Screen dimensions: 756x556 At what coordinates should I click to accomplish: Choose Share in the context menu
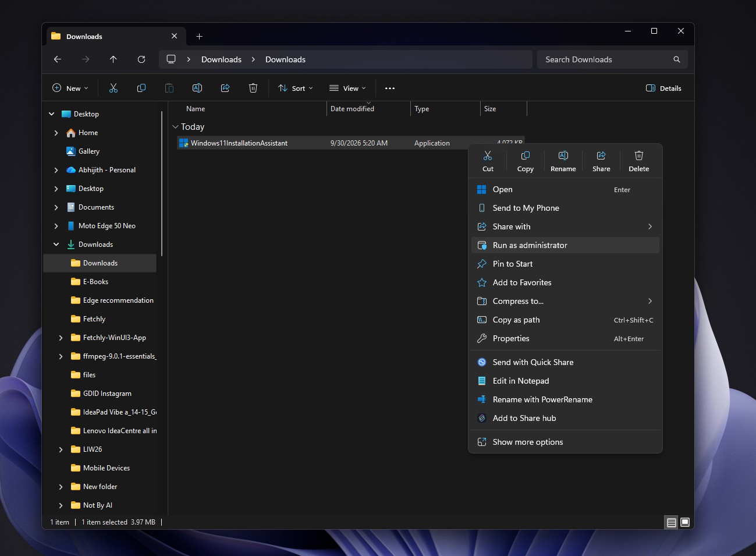pos(601,161)
